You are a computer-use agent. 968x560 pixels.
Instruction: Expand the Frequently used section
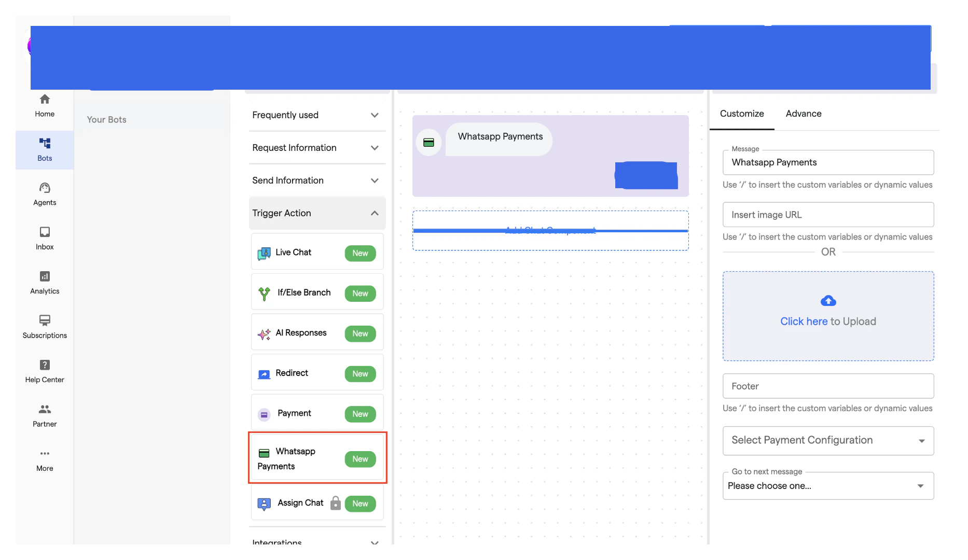(x=317, y=115)
